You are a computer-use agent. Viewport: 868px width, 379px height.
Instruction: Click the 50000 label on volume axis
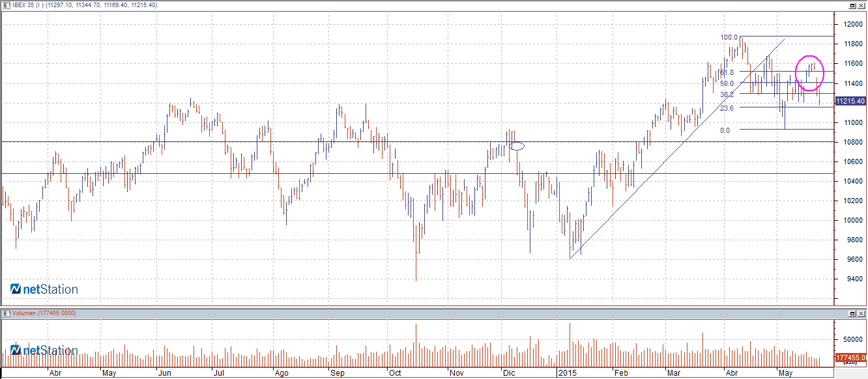pos(850,340)
